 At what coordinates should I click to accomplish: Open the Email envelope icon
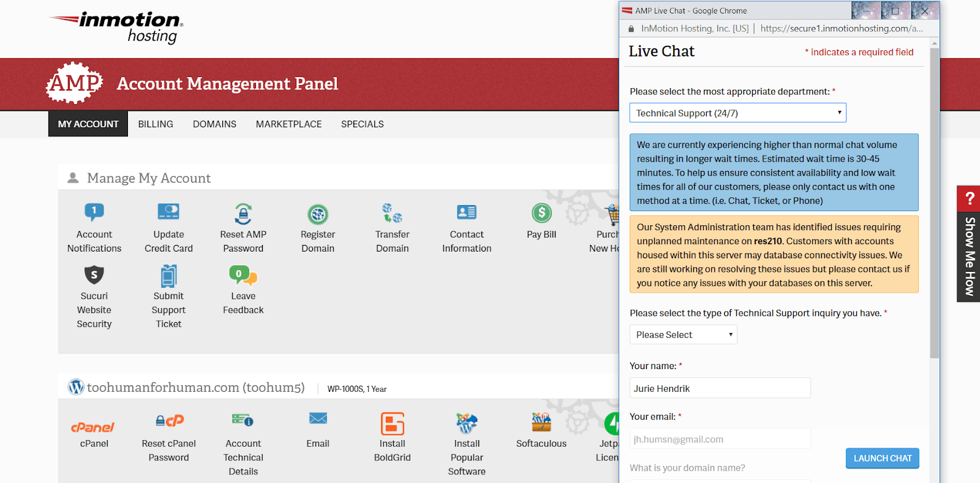pyautogui.click(x=318, y=418)
